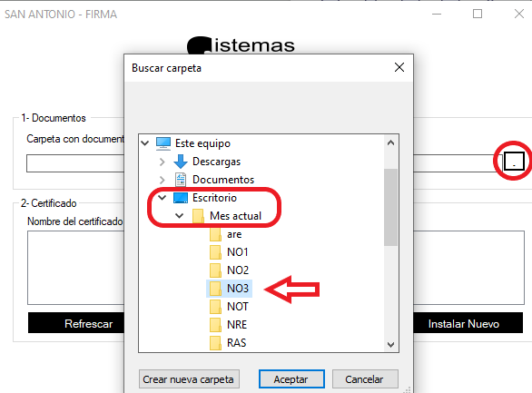Close the Buscar carpeta dialog
The image size is (532, 393).
[399, 67]
